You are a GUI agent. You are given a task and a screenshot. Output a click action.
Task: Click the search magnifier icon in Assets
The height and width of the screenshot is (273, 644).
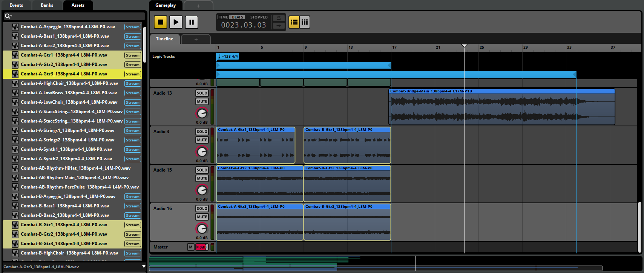point(8,16)
